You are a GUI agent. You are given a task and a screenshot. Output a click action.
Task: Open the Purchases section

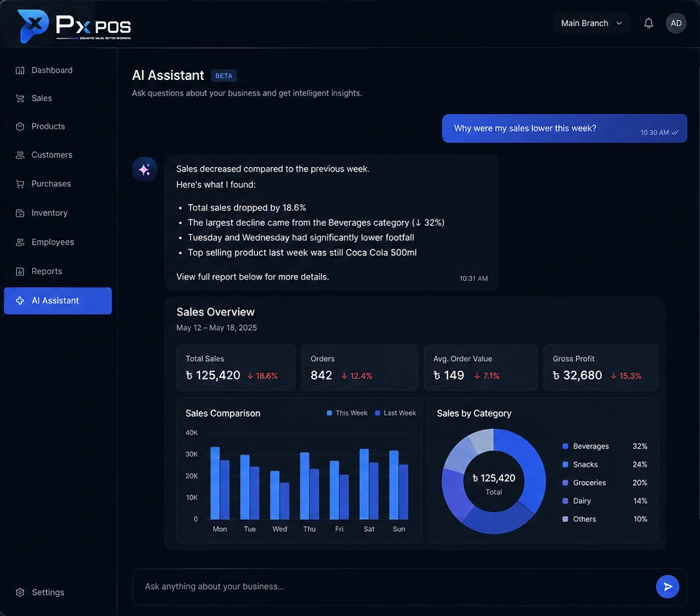pyautogui.click(x=58, y=184)
